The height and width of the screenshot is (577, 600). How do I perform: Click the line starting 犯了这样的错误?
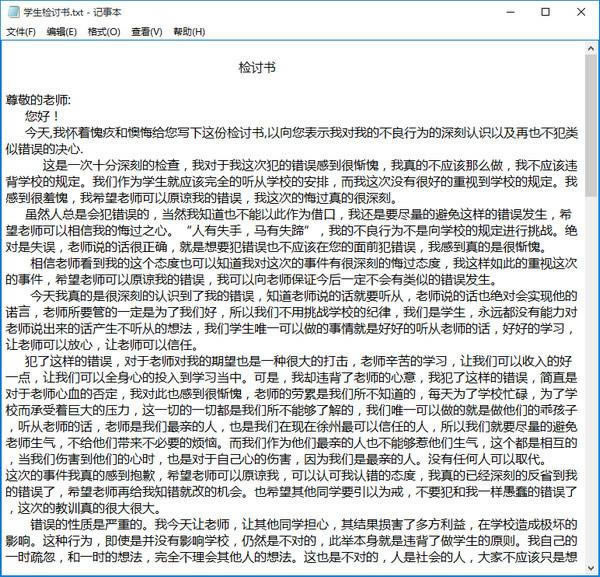[298, 361]
